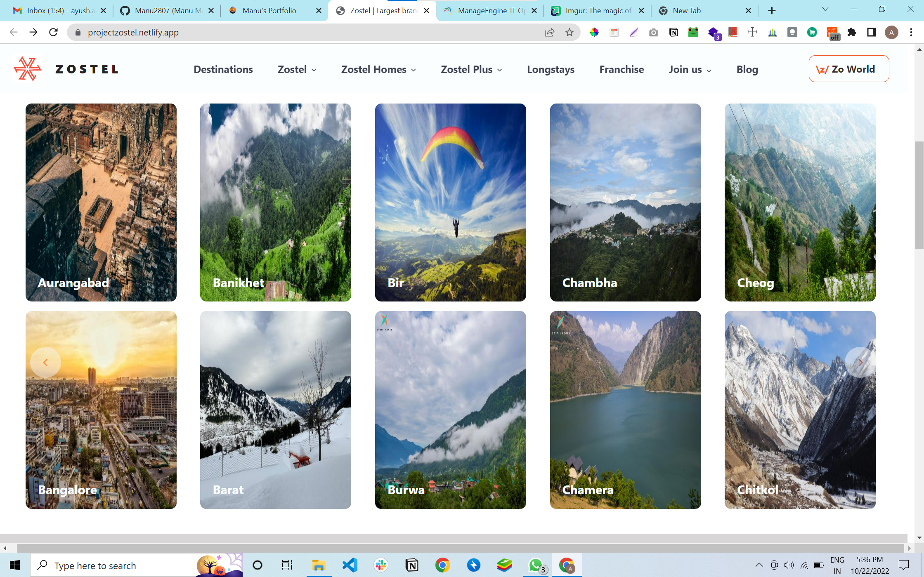924x577 pixels.
Task: Click the Zo World button
Action: [848, 69]
